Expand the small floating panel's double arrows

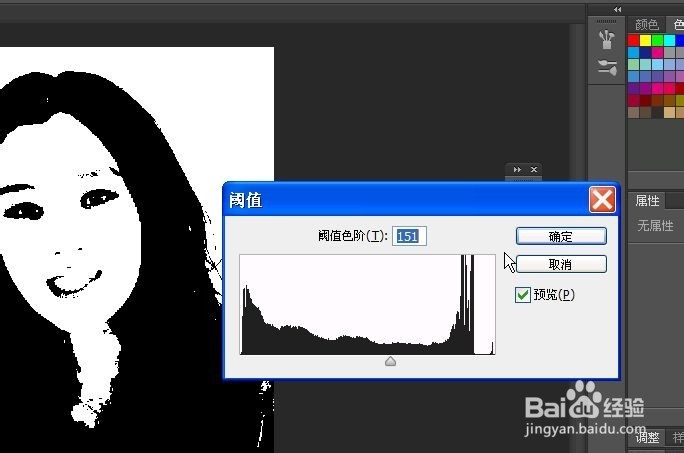pyautogui.click(x=517, y=169)
